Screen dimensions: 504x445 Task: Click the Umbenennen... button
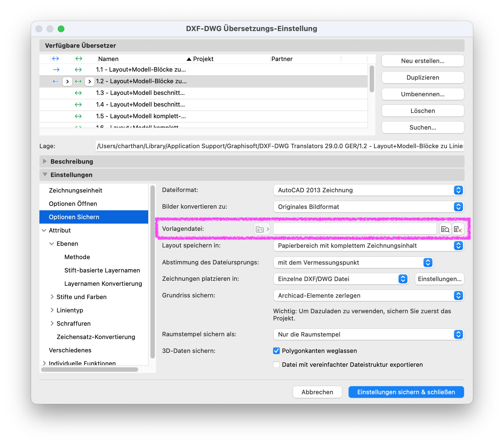[423, 94]
